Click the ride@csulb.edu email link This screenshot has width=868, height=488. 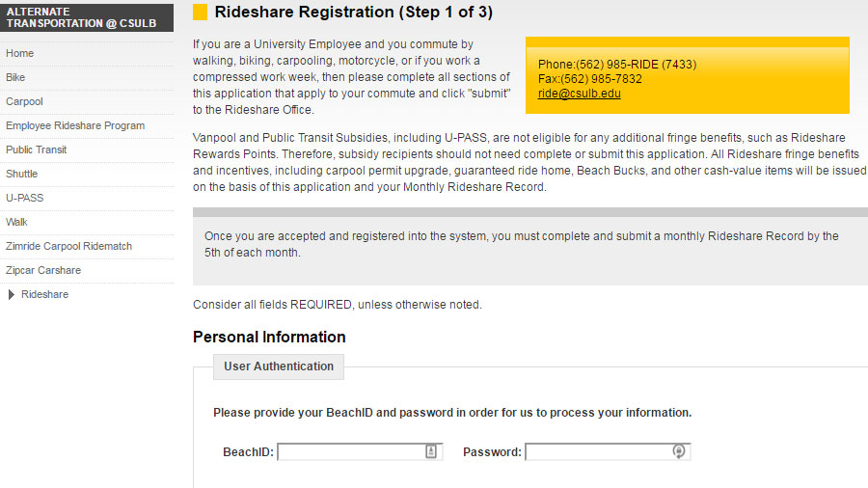[x=579, y=94]
